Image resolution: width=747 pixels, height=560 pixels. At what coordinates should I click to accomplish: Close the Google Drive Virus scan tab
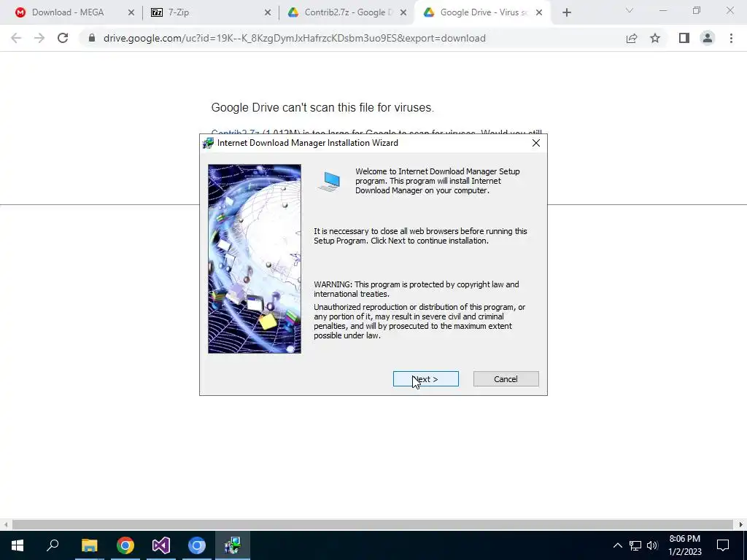click(539, 13)
